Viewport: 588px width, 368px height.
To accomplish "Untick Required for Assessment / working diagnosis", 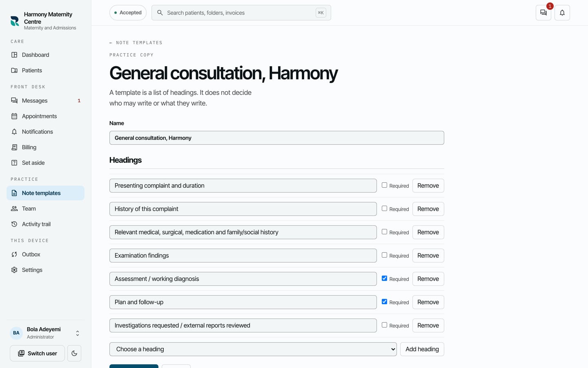I will point(384,278).
